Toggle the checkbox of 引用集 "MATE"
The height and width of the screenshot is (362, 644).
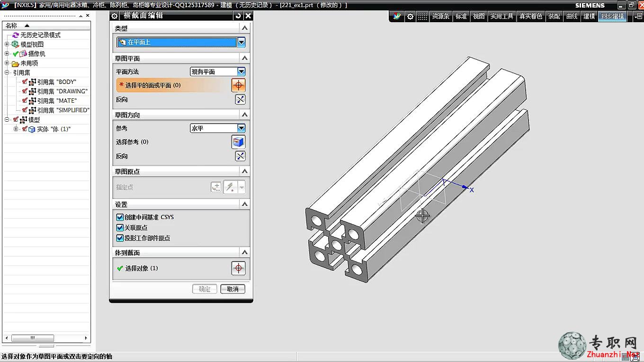click(25, 100)
